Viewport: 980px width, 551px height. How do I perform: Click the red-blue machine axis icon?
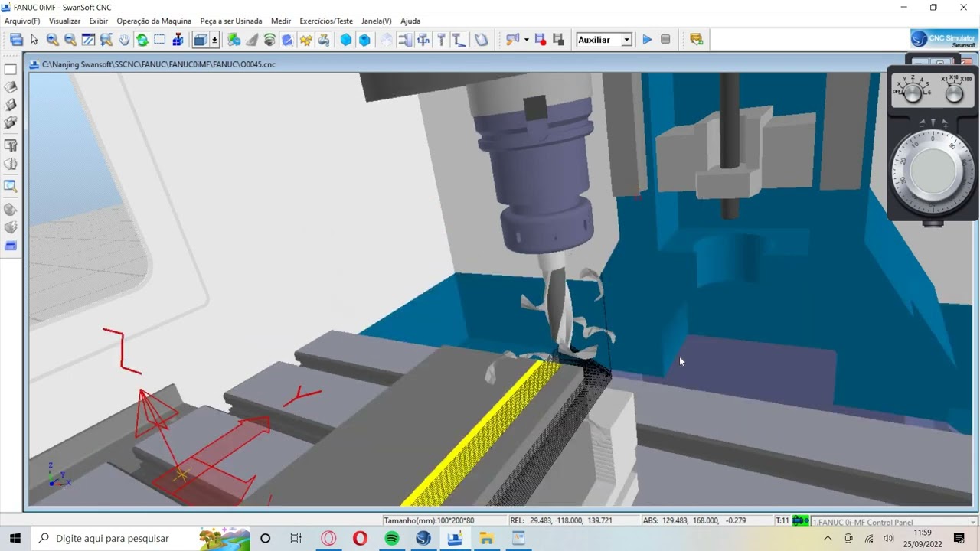click(178, 40)
